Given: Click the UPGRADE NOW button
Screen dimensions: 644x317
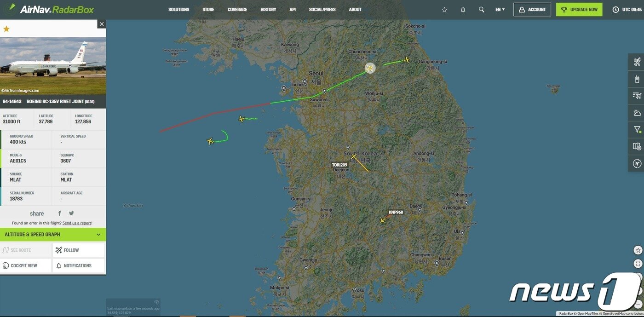Looking at the screenshot, I should pos(579,9).
